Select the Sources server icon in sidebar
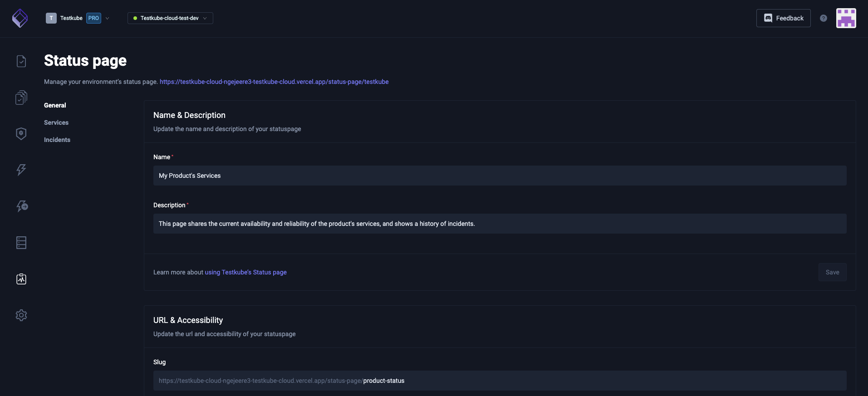Image resolution: width=868 pixels, height=396 pixels. (x=21, y=243)
